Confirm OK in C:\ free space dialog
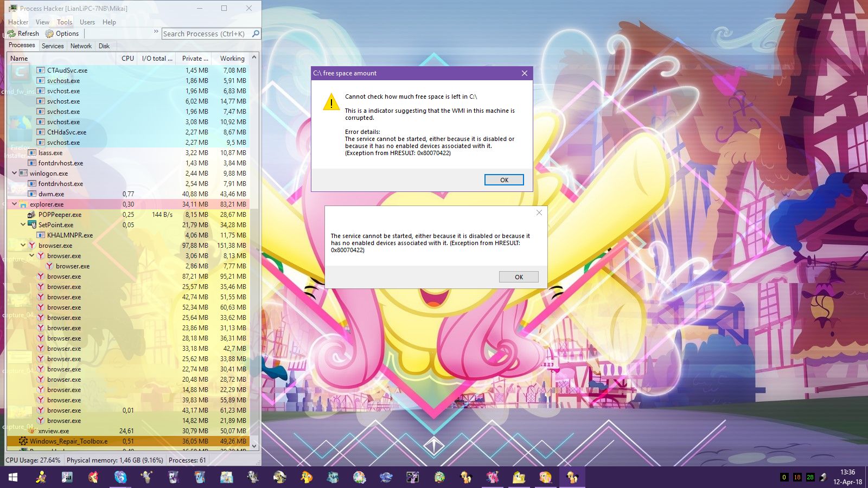The image size is (868, 488). (x=504, y=180)
